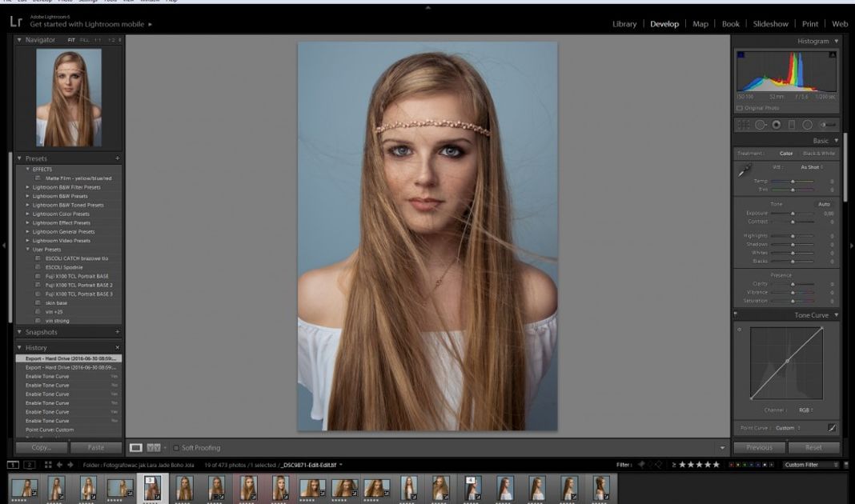Toggle the Tone Curve panel switch
855x504 pixels.
coord(736,315)
